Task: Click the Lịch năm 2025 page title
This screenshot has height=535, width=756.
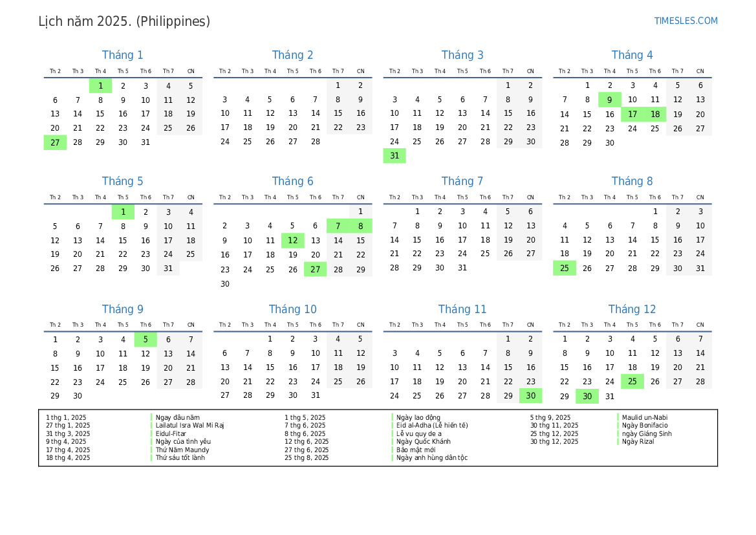Action: (124, 21)
